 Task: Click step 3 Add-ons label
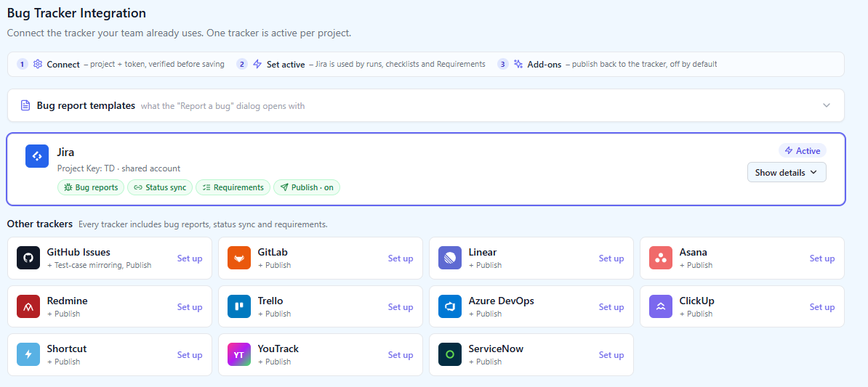point(544,64)
